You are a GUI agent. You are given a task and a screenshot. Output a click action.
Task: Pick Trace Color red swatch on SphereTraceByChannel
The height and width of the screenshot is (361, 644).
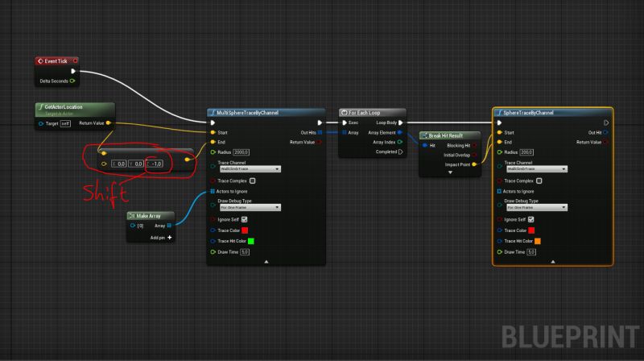coord(531,230)
